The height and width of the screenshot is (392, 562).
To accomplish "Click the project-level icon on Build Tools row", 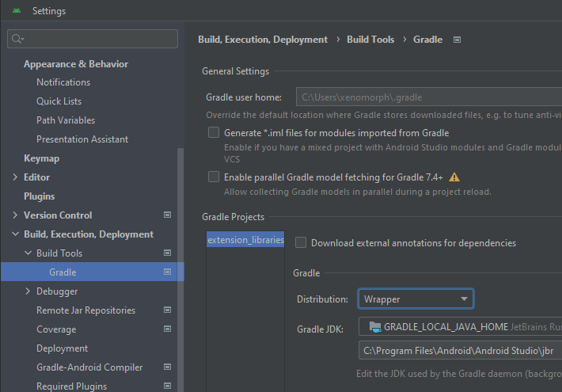I will click(167, 253).
